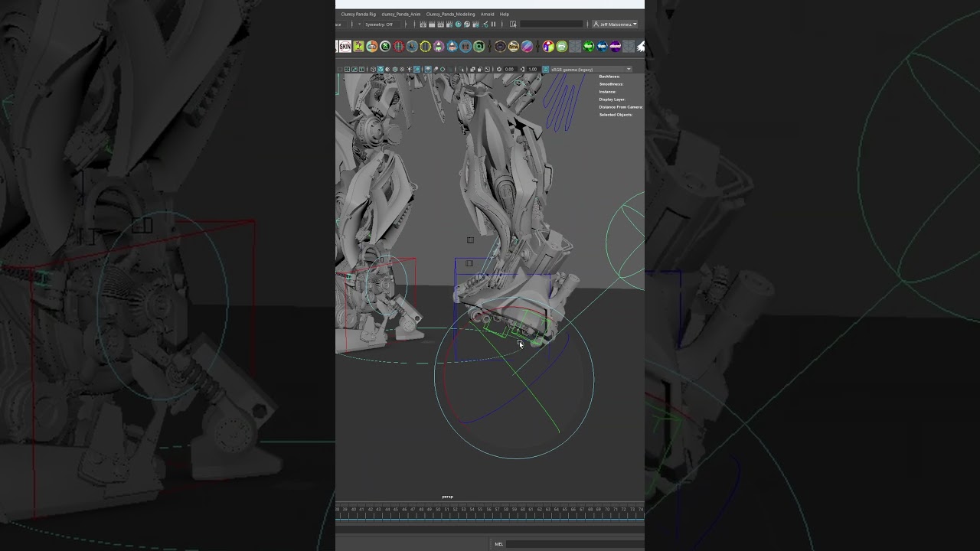Click the green circular camera shelf icon

point(479,47)
